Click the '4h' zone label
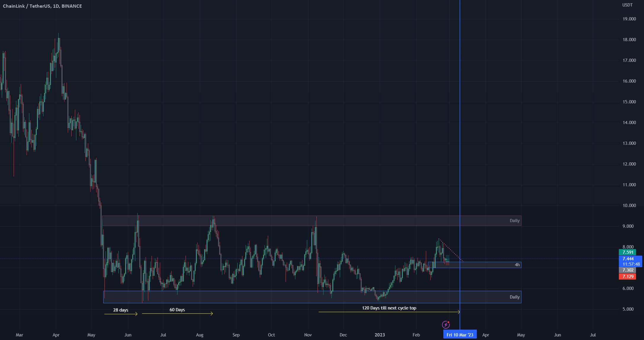The image size is (644, 340). coord(517,265)
